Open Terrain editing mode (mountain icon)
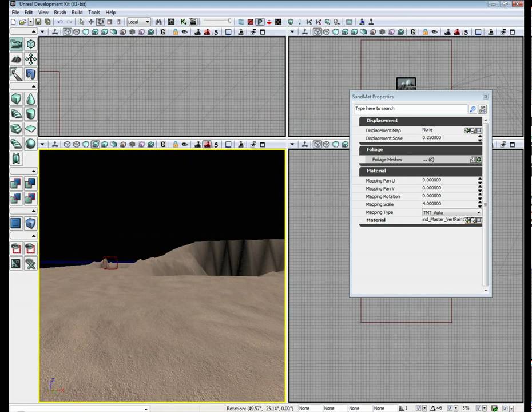The height and width of the screenshot is (412, 532). coord(16,60)
